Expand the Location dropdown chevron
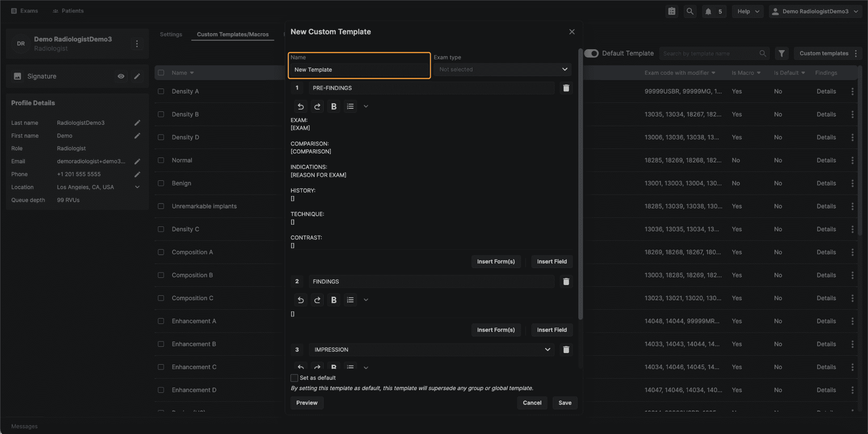The height and width of the screenshot is (434, 868). point(137,187)
